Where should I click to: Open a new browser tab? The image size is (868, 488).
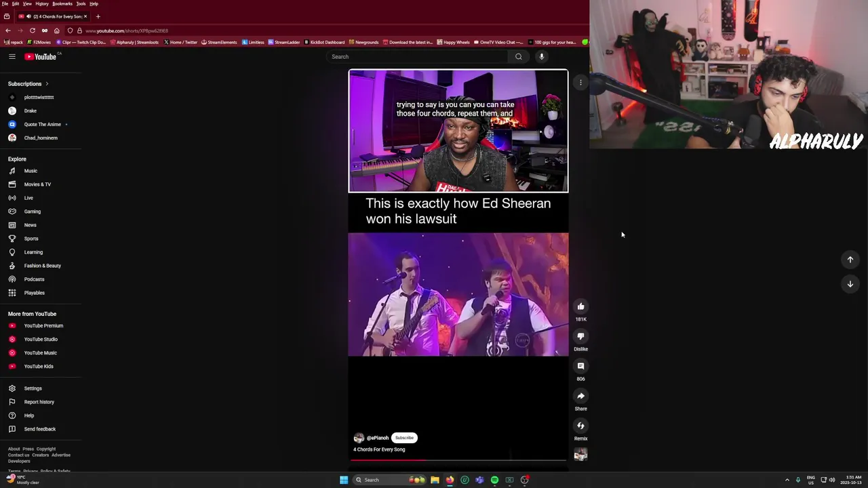point(98,16)
